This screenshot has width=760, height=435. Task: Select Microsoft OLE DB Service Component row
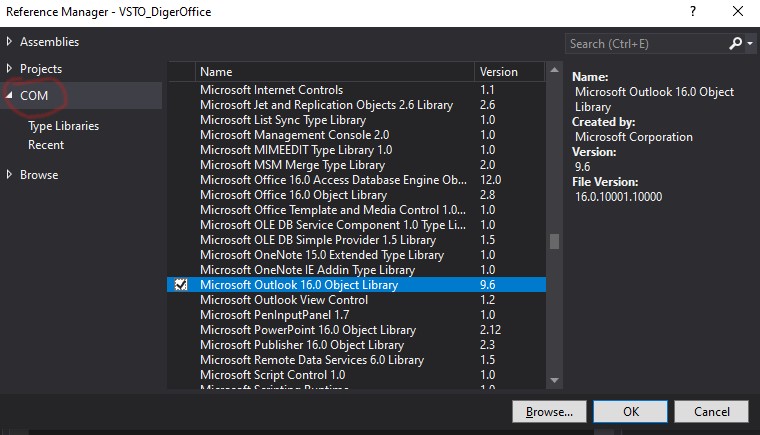[x=356, y=225]
